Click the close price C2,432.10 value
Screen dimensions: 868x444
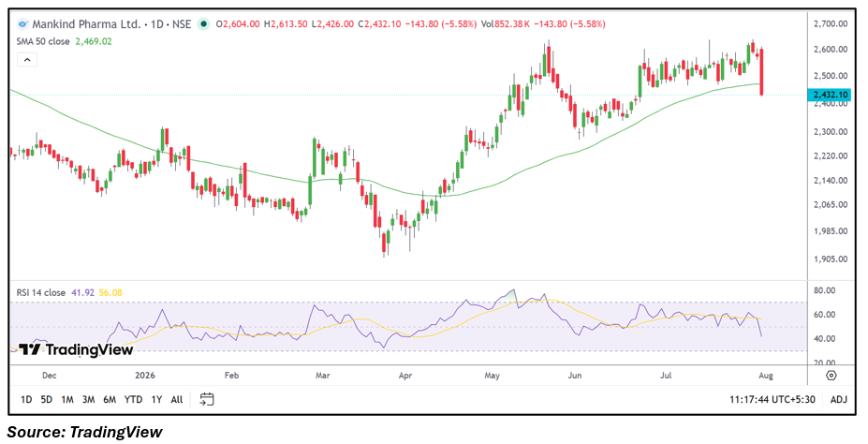point(379,24)
